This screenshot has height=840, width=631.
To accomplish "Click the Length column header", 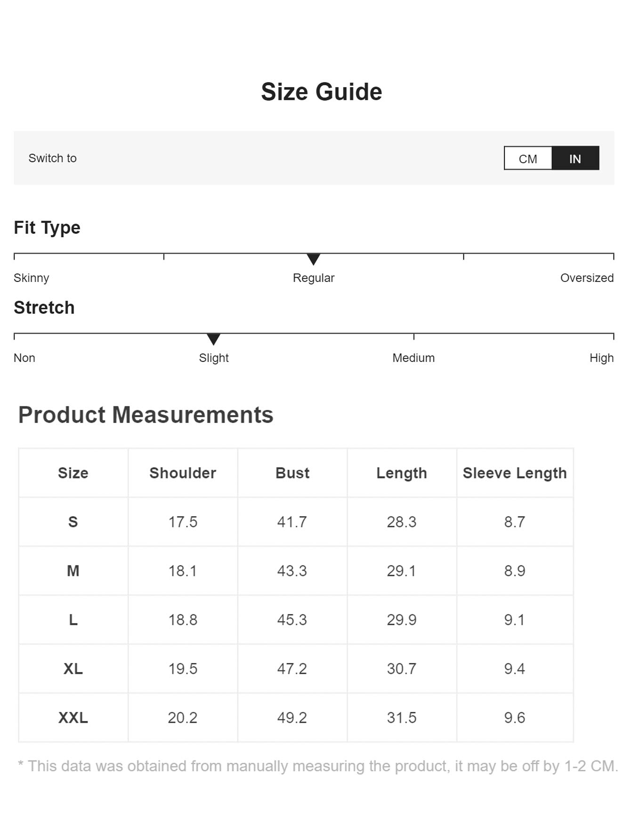I will point(402,473).
